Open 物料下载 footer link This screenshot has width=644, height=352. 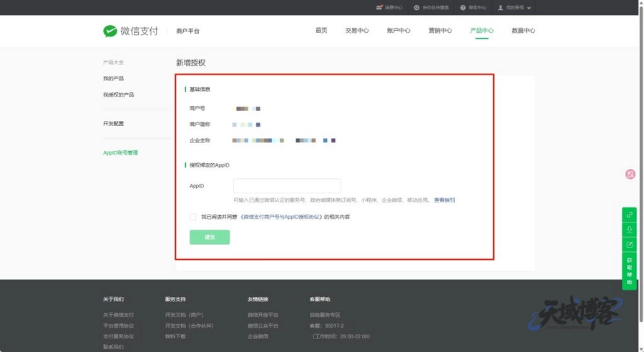click(x=175, y=336)
